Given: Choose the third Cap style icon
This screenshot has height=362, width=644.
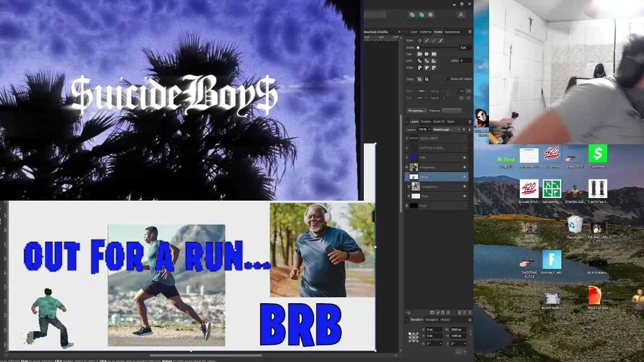Looking at the screenshot, I should (x=434, y=54).
